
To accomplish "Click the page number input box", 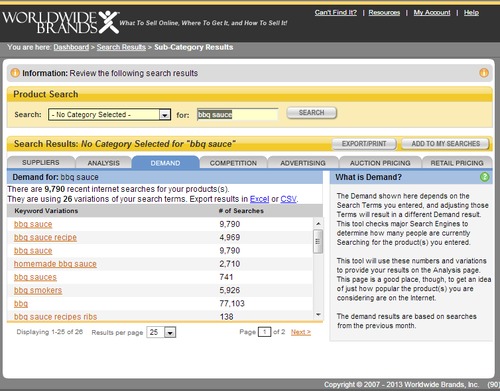I will [264, 332].
